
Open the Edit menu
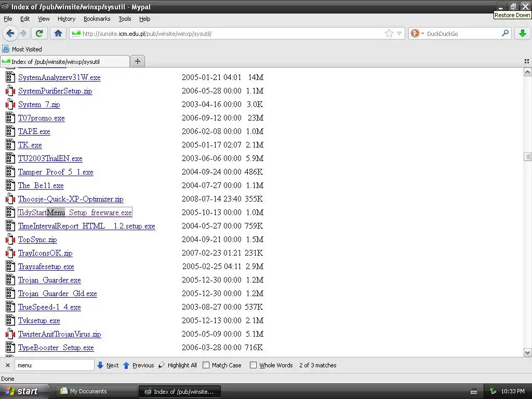[x=25, y=19]
